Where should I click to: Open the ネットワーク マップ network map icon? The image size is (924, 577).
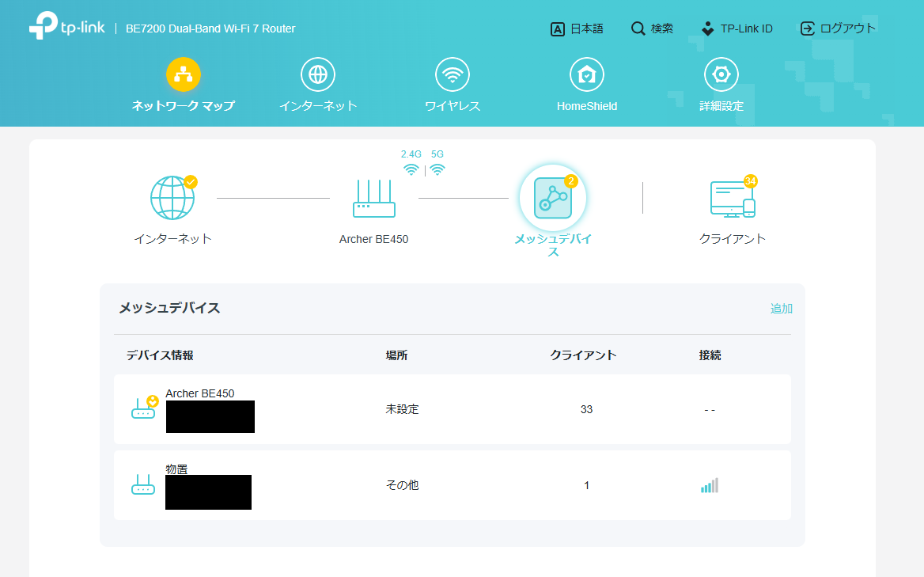pyautogui.click(x=184, y=74)
